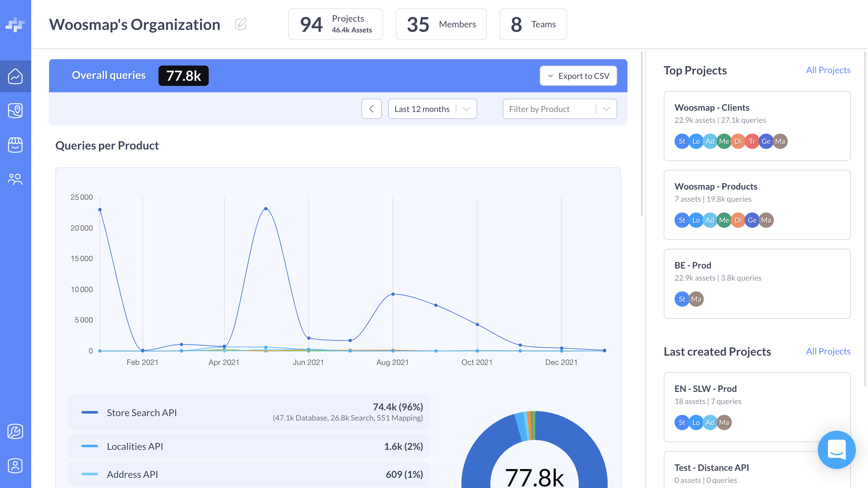
Task: Open the wrench tools sidebar icon
Action: 15,431
